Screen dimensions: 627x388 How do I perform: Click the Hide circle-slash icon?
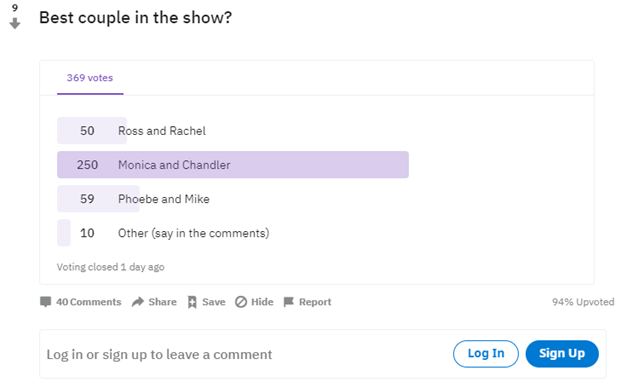tap(241, 302)
